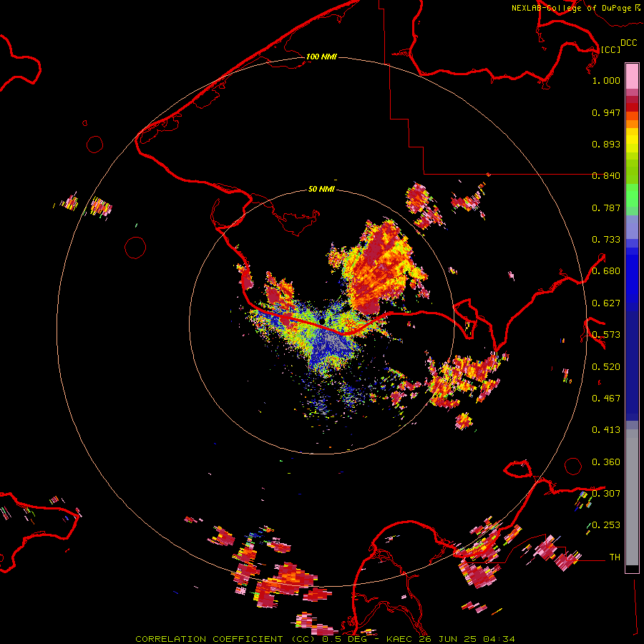This screenshot has width=644, height=644.
Task: Pick the gray lower segment of color scale
Action: (x=632, y=497)
